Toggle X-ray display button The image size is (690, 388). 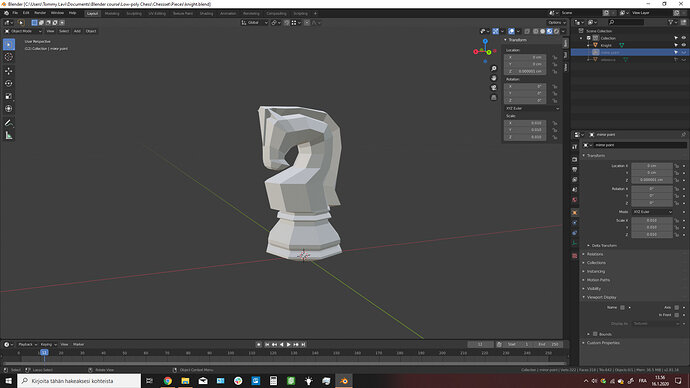(527, 31)
